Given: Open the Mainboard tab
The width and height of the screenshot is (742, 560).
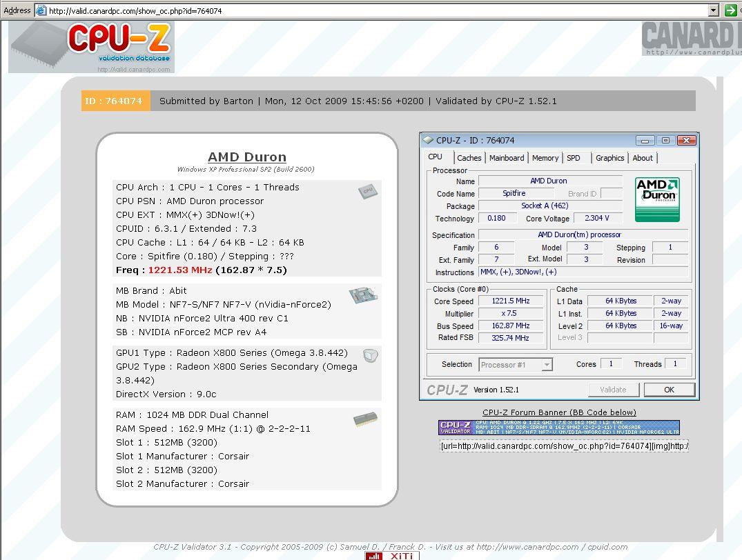Looking at the screenshot, I should click(507, 158).
